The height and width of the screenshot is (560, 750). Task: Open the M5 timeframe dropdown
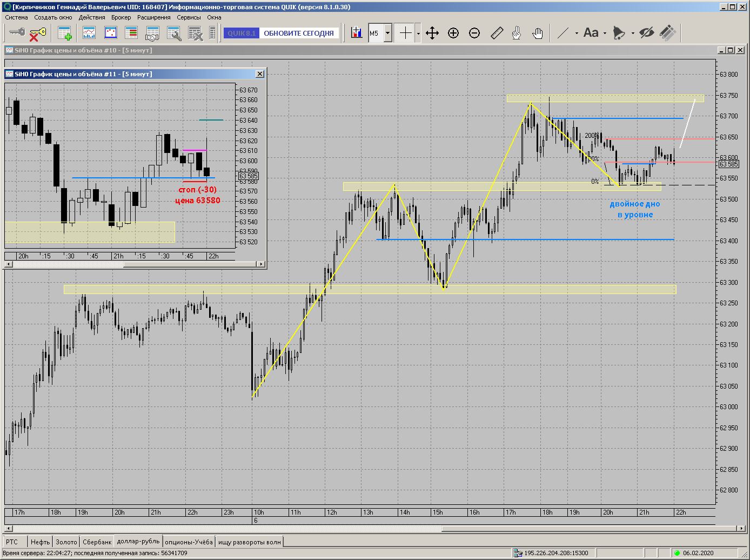[x=387, y=33]
